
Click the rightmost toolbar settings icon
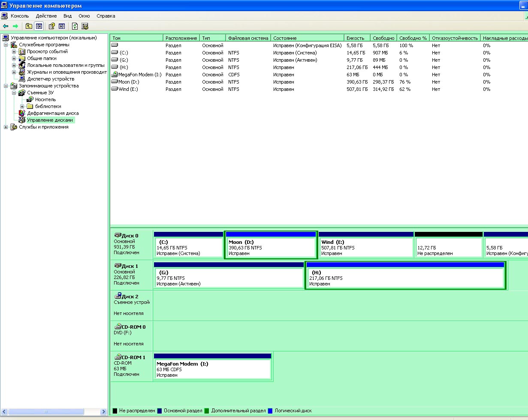[85, 26]
